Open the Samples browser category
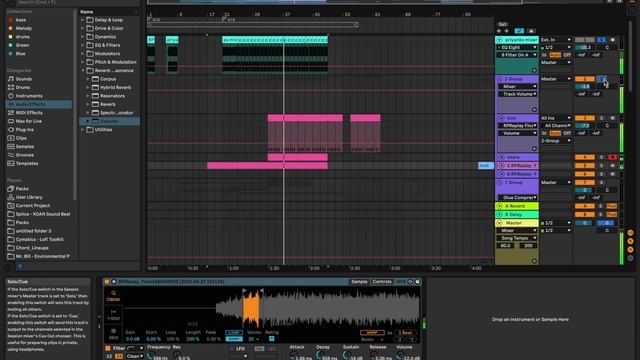Image resolution: width=640 pixels, height=360 pixels. coord(24,147)
